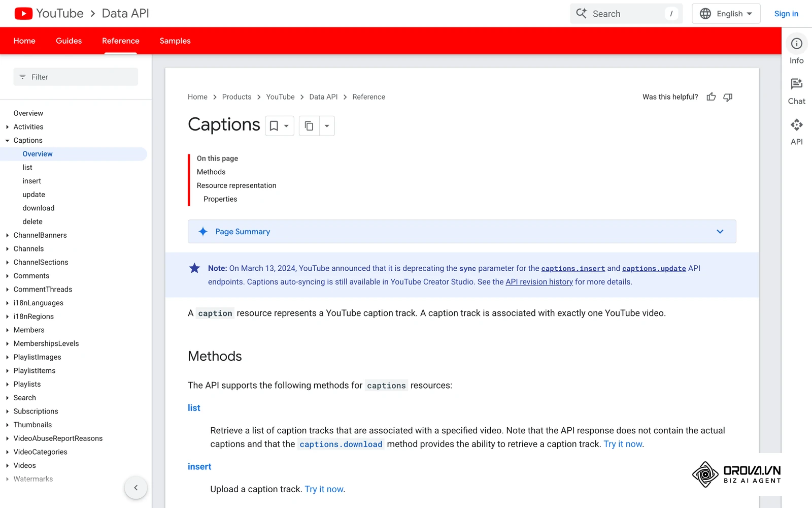812x508 pixels.
Task: Click the globe language icon
Action: pyautogui.click(x=705, y=14)
